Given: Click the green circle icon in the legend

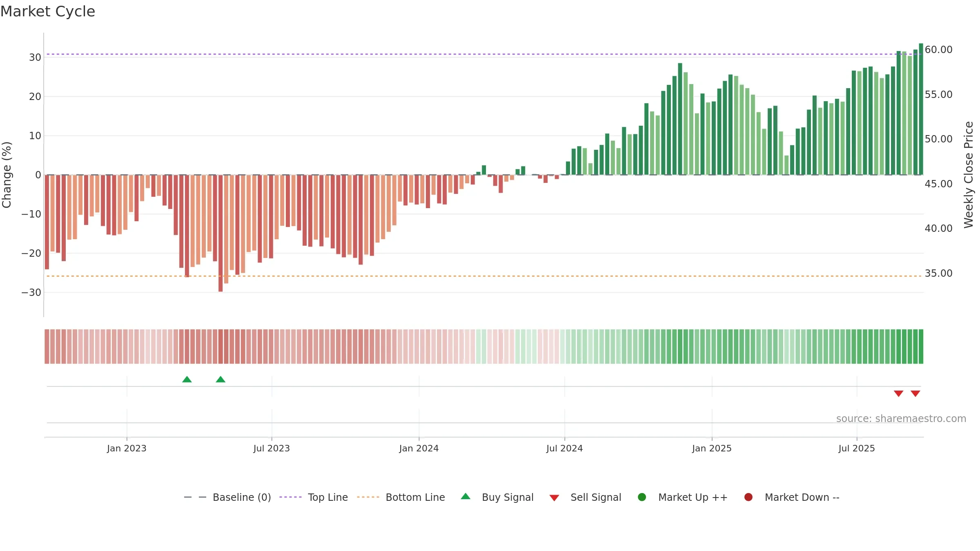Looking at the screenshot, I should [x=642, y=497].
